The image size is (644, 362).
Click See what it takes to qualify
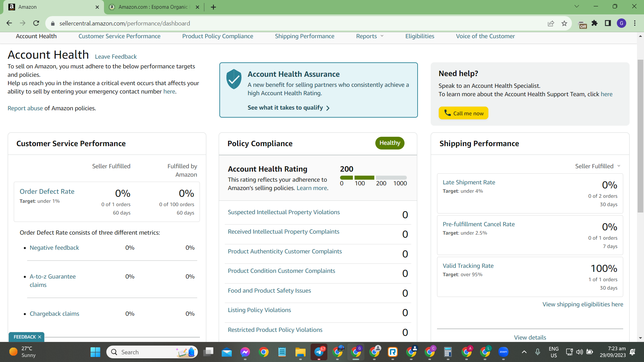288,108
